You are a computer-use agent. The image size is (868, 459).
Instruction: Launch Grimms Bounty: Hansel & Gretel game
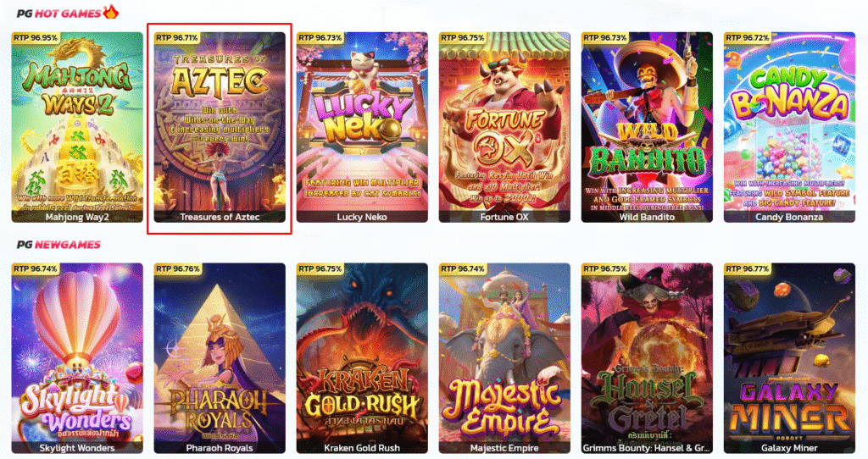(x=647, y=358)
